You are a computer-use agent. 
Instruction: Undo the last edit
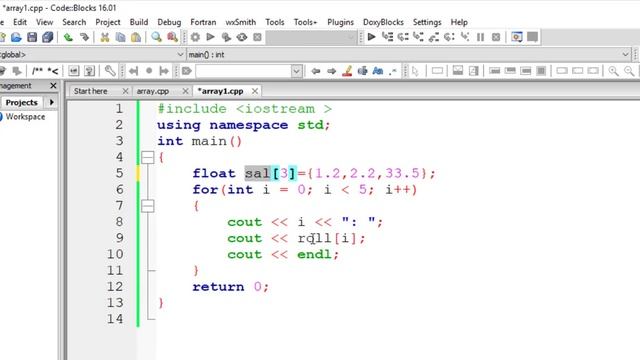pos(68,38)
